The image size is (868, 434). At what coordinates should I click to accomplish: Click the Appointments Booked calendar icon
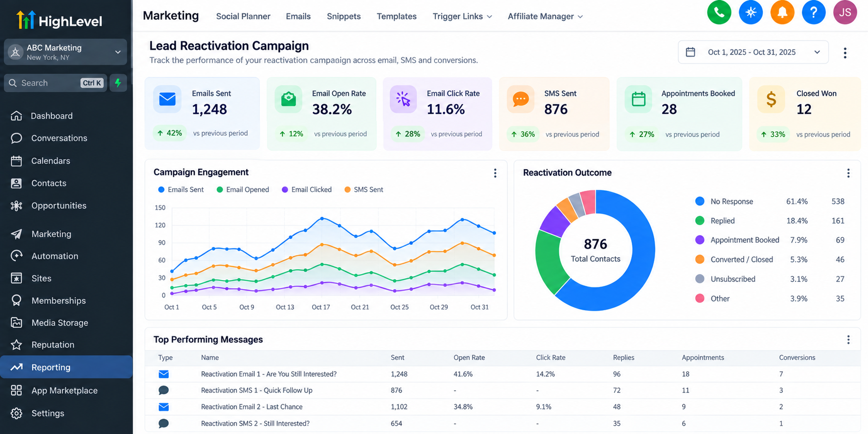coord(639,99)
